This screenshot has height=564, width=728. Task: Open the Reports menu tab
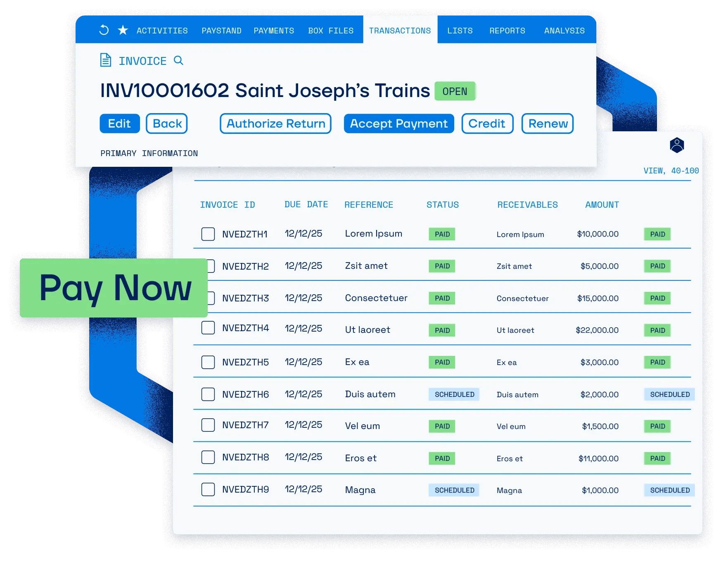tap(507, 31)
